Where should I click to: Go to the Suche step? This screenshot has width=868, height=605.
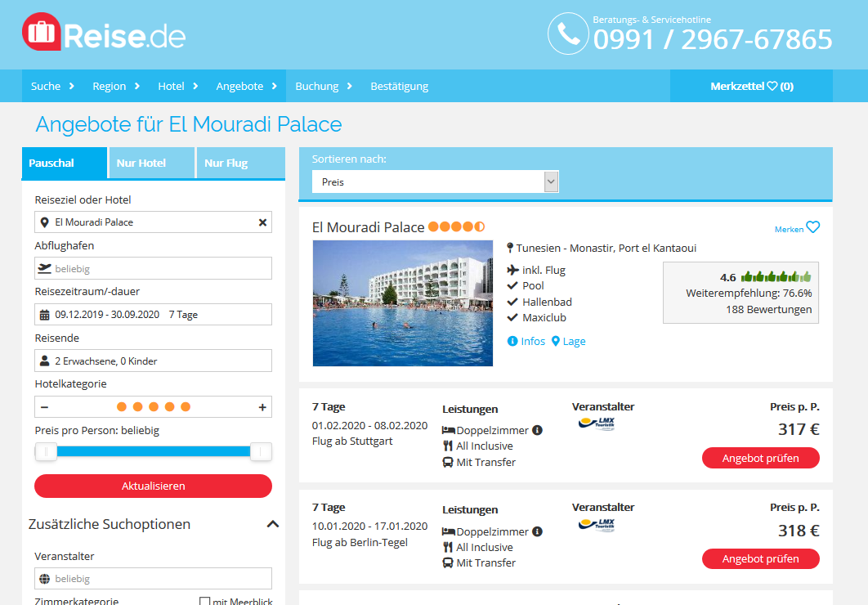46,86
